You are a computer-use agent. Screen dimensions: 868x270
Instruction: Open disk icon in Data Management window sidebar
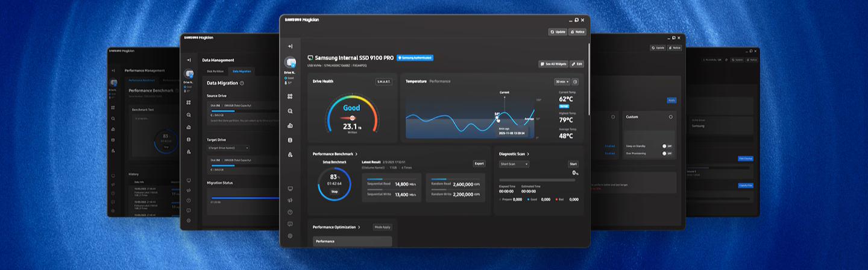point(189,139)
